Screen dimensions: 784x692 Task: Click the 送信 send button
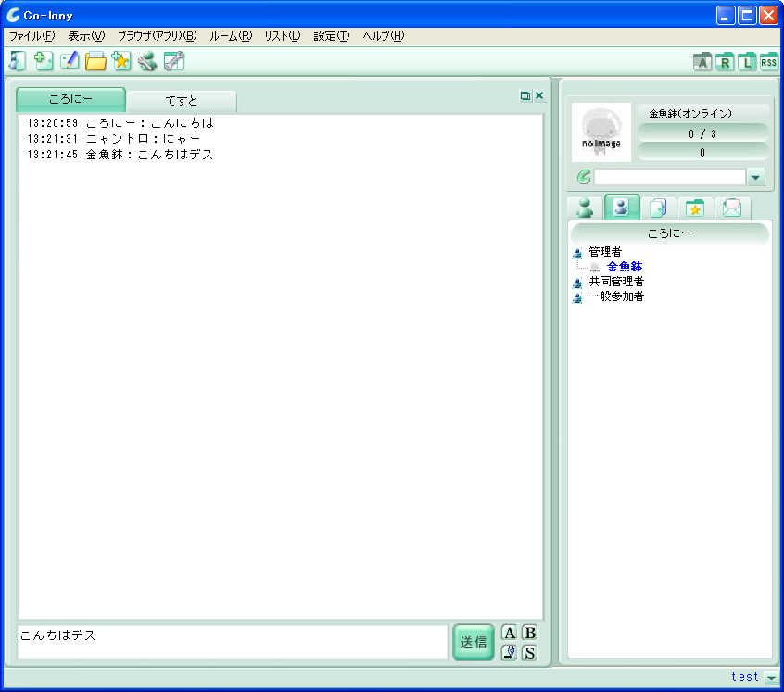click(x=474, y=642)
